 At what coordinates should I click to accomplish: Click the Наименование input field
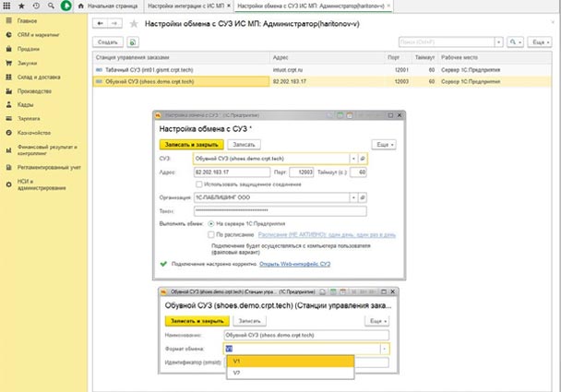click(x=306, y=335)
